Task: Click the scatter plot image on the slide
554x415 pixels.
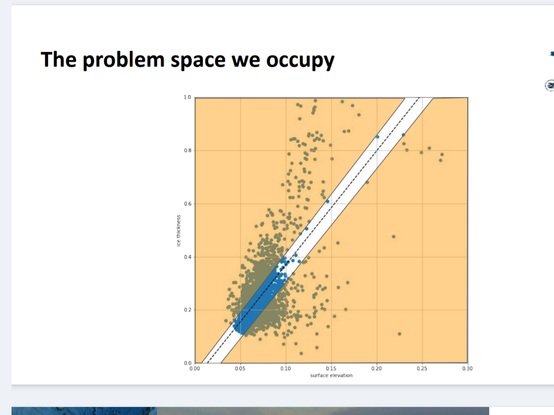Action: click(x=324, y=236)
